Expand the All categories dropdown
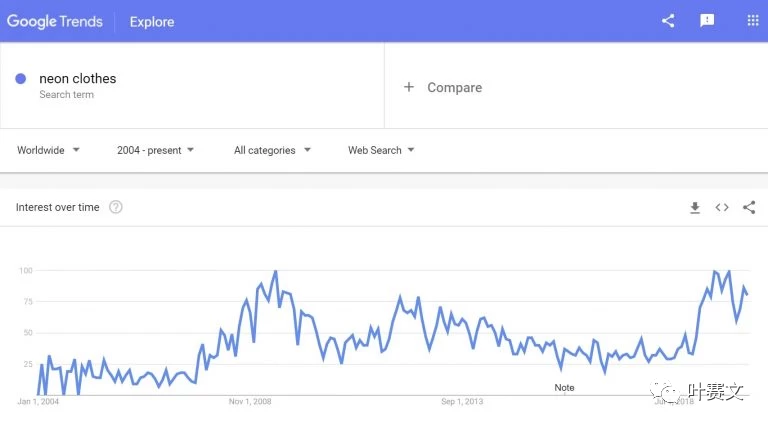Image resolution: width=768 pixels, height=425 pixels. point(272,150)
